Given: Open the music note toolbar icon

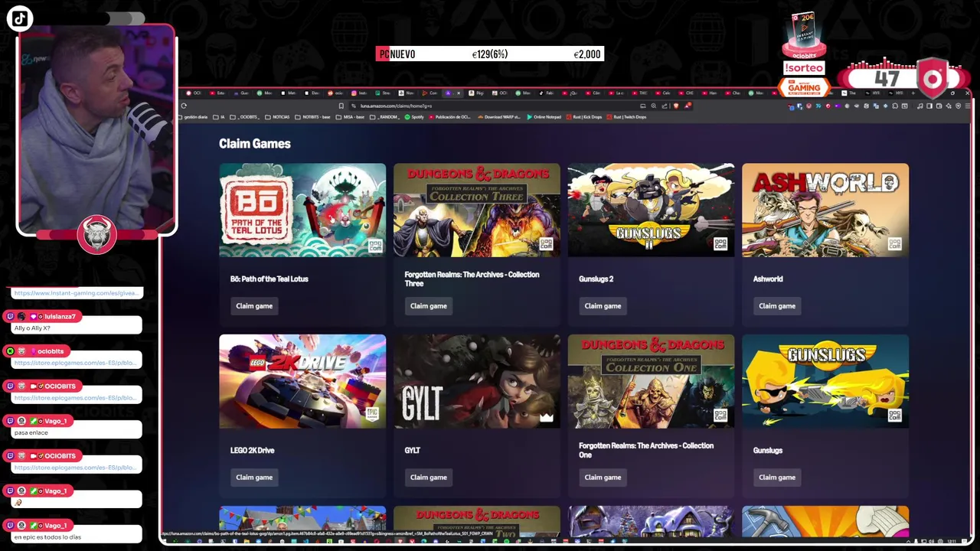Looking at the screenshot, I should [x=920, y=106].
